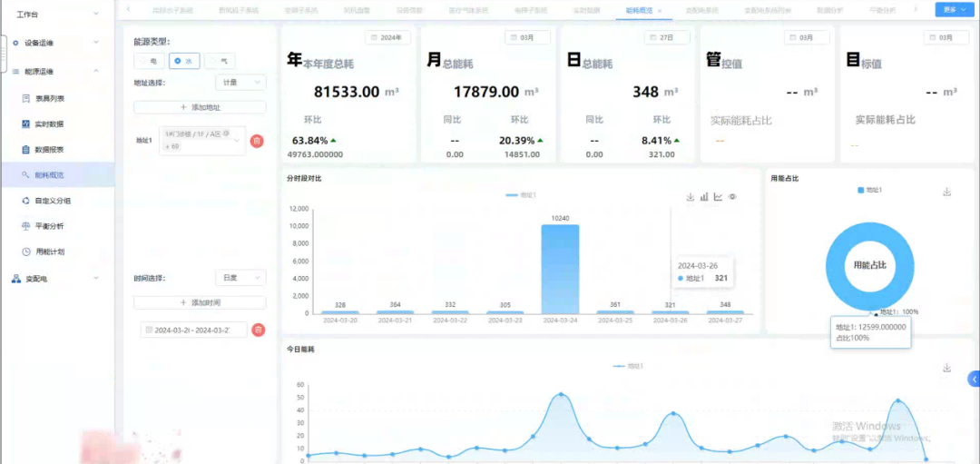Click the 自定义分组 sidebar icon

[x=25, y=201]
